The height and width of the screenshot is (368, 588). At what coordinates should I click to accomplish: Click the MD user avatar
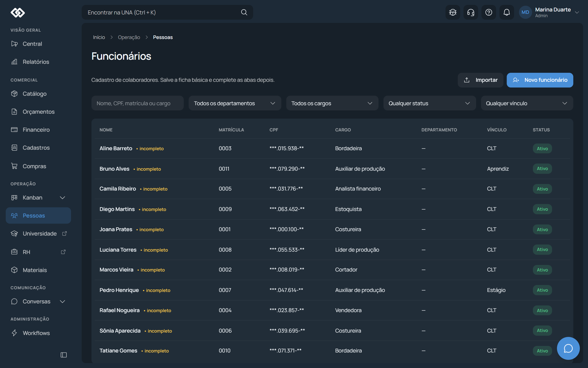pyautogui.click(x=525, y=12)
